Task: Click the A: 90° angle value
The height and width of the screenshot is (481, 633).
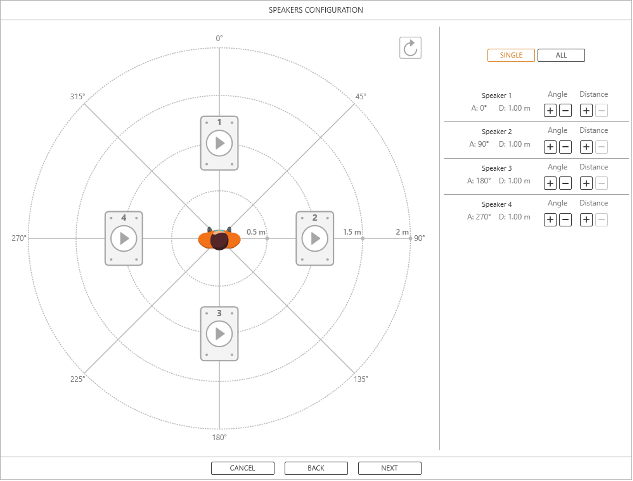Action: point(479,144)
